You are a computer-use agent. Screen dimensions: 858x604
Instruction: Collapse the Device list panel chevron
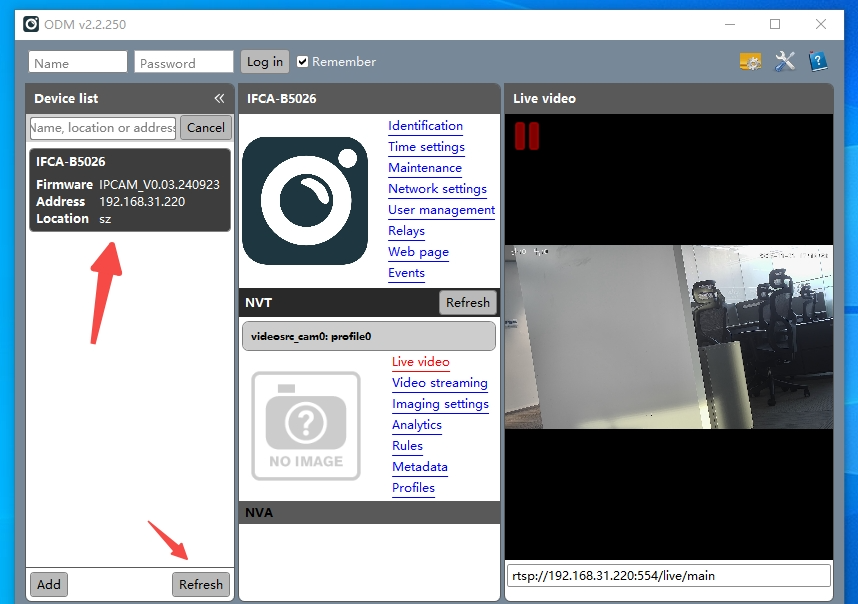pos(219,98)
